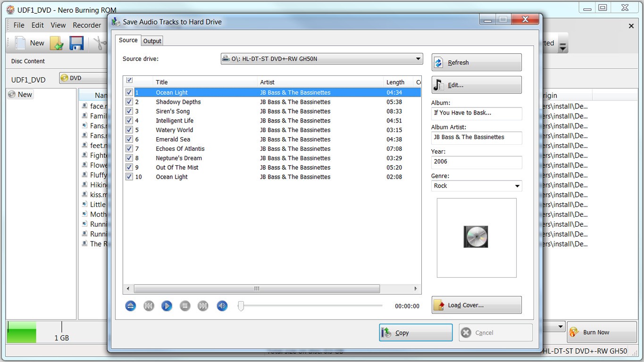Screen dimensions: 644x362
Task: Open the Recorder menu
Action: pyautogui.click(x=87, y=25)
